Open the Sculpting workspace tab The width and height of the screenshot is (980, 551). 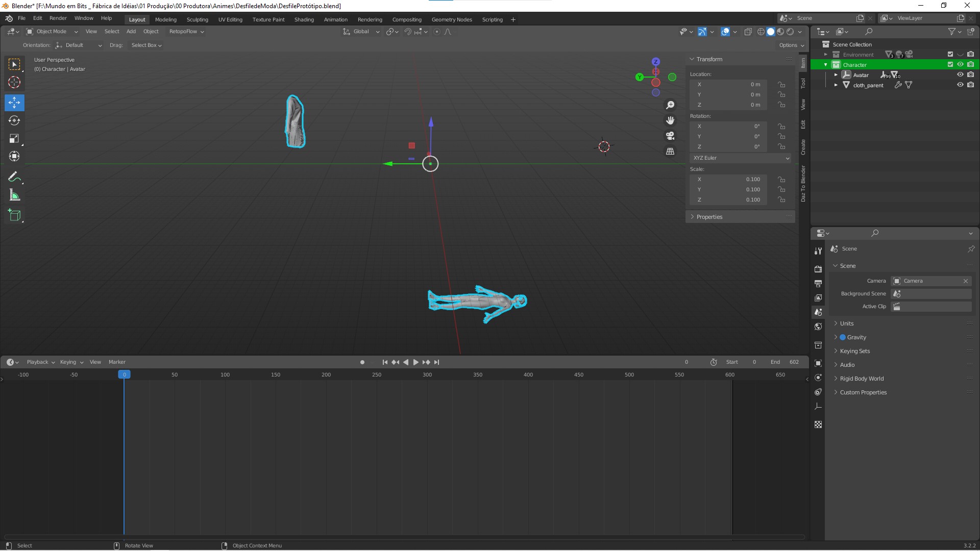pos(197,19)
